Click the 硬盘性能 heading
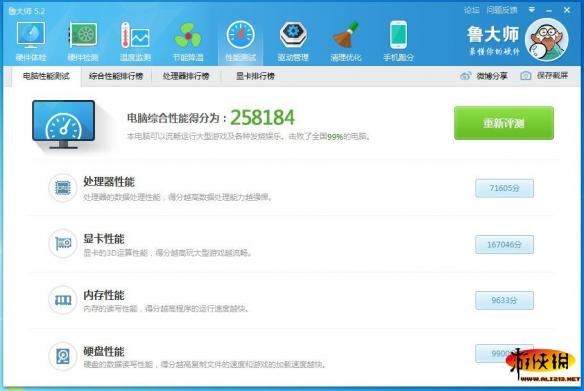Screen dimensions: 584x391 coord(104,351)
